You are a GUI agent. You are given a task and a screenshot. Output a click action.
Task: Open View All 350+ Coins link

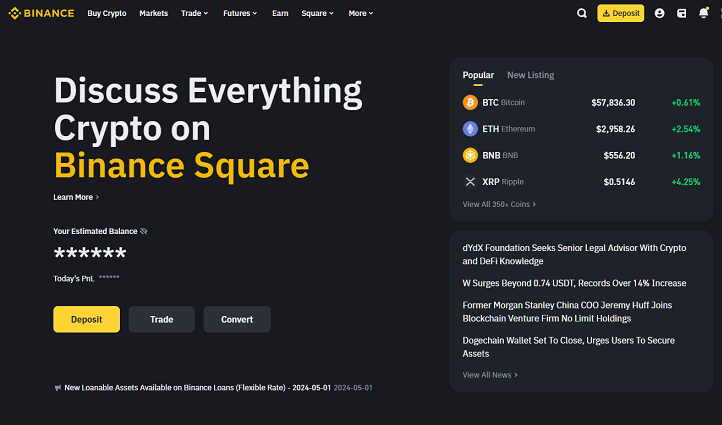(499, 204)
